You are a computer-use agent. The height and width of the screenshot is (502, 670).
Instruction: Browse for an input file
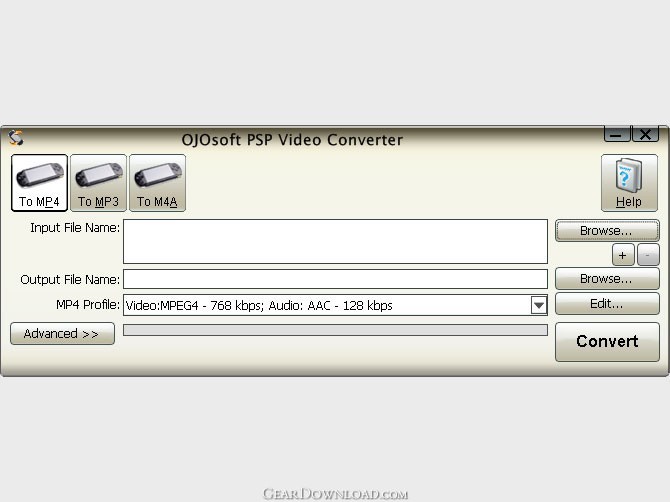point(607,231)
